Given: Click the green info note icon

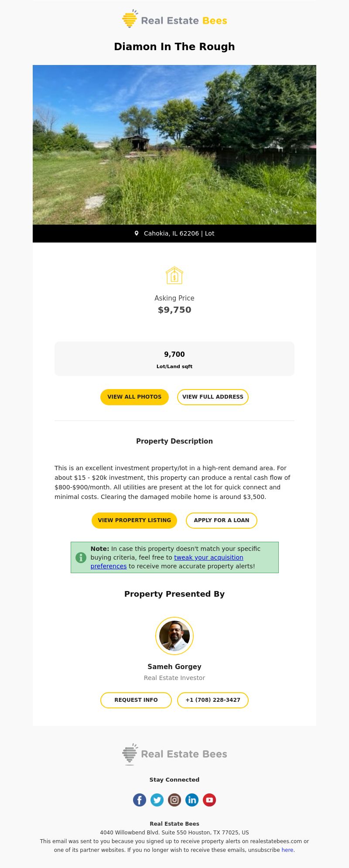Looking at the screenshot, I should tap(81, 557).
